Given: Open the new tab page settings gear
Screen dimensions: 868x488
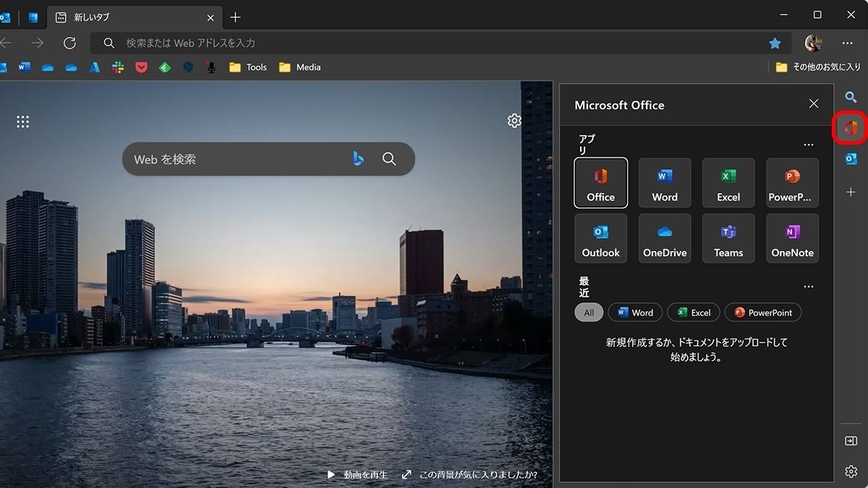Looking at the screenshot, I should pyautogui.click(x=514, y=121).
